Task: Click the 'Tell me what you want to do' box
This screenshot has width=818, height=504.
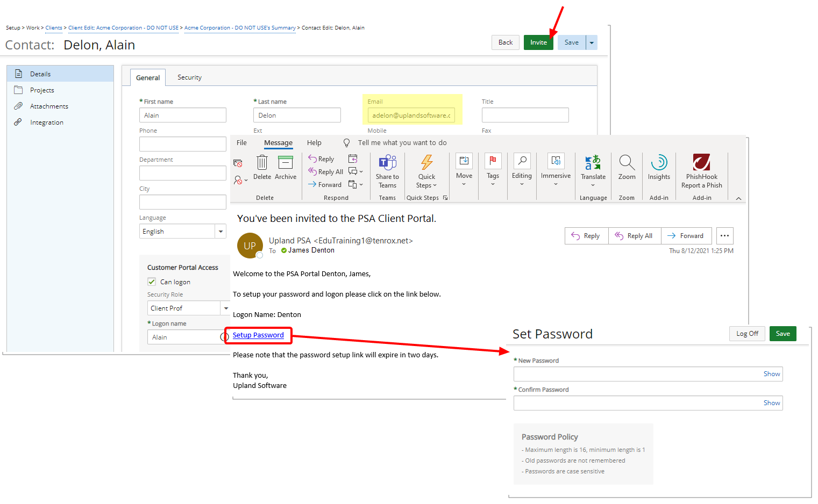Action: (402, 143)
